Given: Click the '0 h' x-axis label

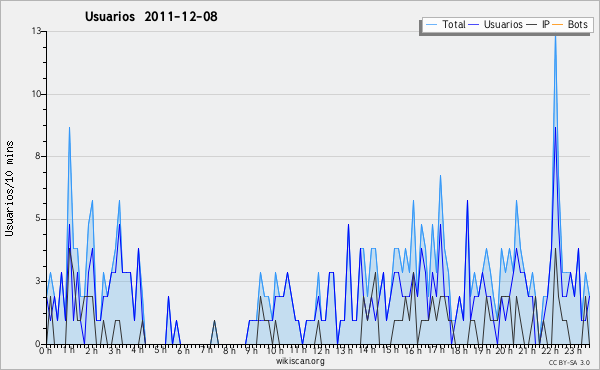Looking at the screenshot, I should click(x=46, y=350).
